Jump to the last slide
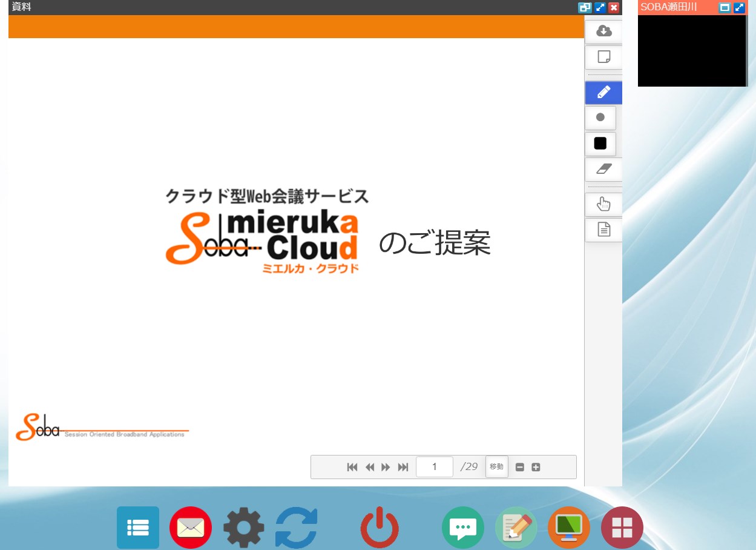Image resolution: width=756 pixels, height=550 pixels. pyautogui.click(x=403, y=467)
